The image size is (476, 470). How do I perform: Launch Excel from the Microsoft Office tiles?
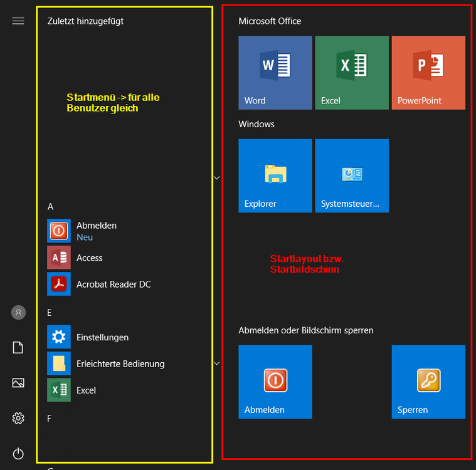[352, 73]
